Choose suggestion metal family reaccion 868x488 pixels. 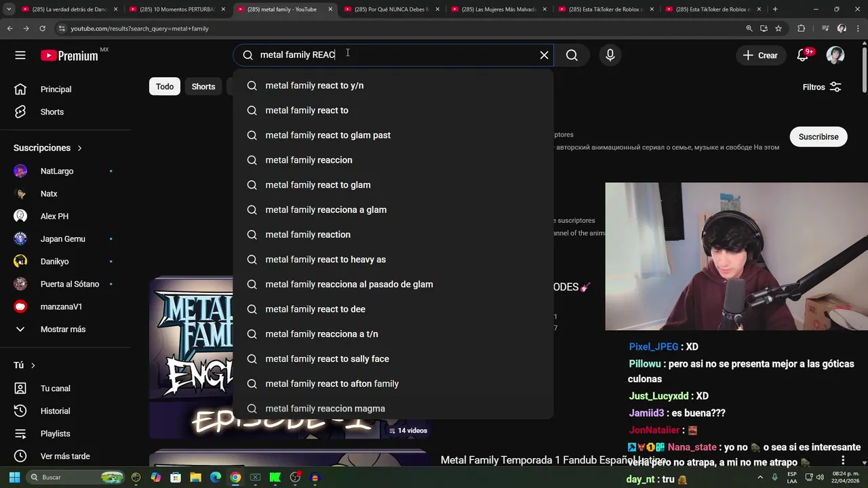(x=393, y=160)
